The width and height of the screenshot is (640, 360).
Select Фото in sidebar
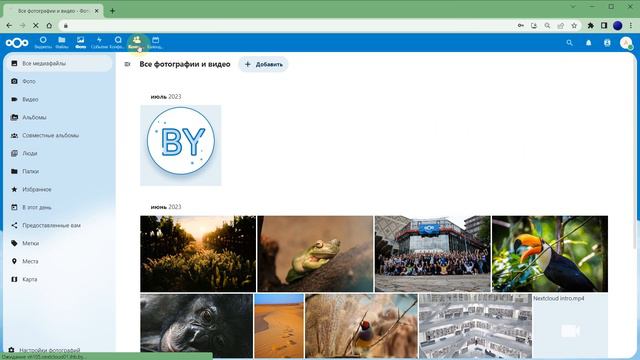click(x=59, y=81)
